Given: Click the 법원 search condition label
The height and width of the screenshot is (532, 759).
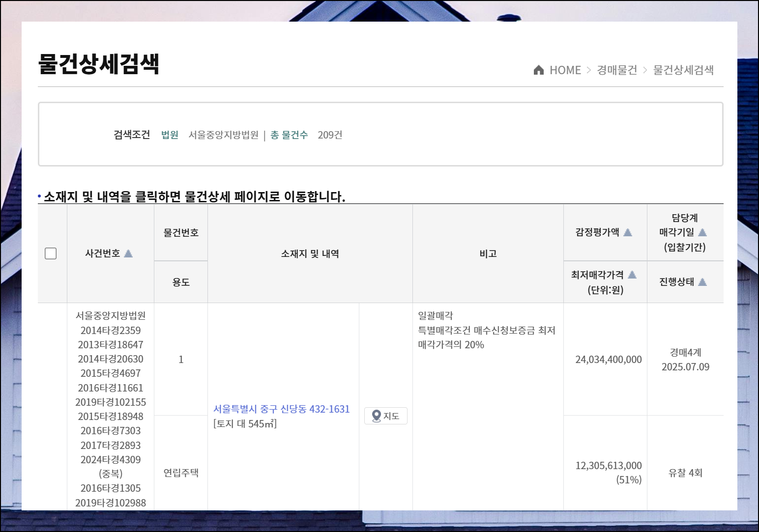Looking at the screenshot, I should tap(170, 135).
